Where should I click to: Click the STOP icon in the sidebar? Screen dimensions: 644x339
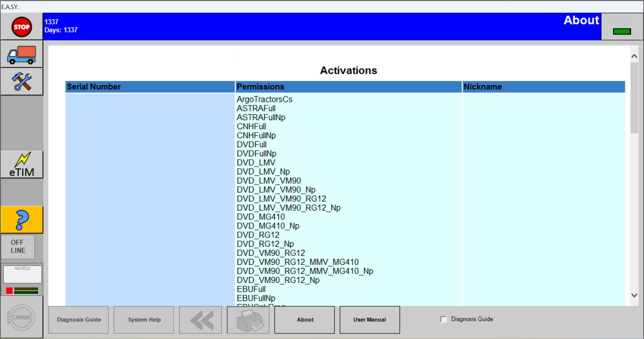21,26
